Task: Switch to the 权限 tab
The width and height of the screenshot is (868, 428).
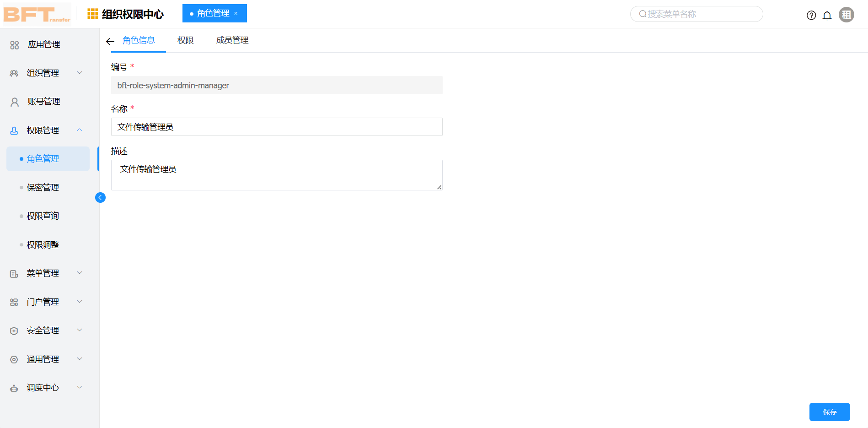Action: [185, 40]
